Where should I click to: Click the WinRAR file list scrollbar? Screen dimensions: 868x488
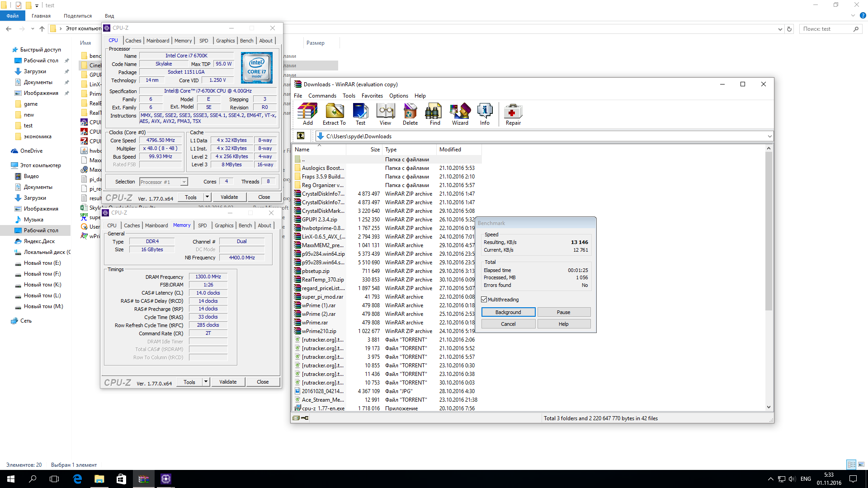(769, 230)
